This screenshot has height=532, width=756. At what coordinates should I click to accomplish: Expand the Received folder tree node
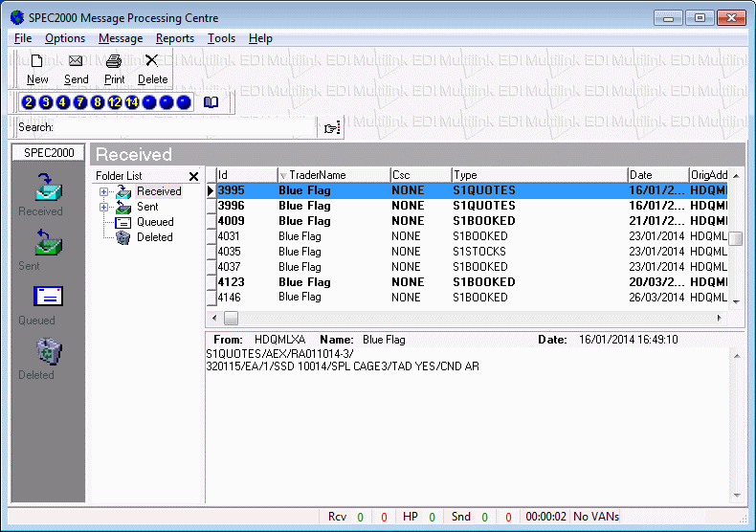coord(104,191)
